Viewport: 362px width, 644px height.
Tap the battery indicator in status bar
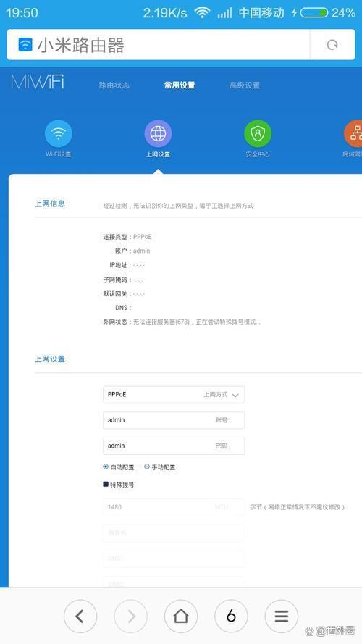point(314,13)
